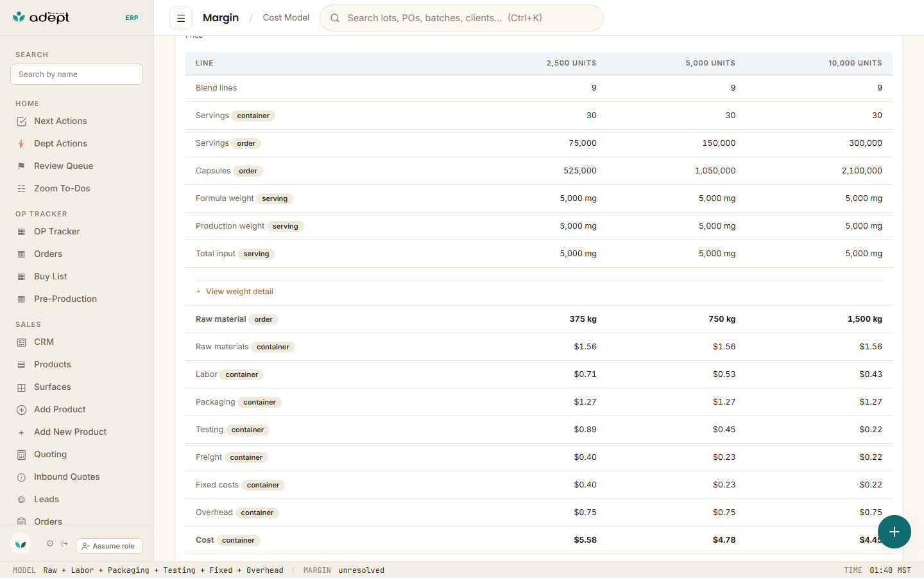This screenshot has width=924, height=578.
Task: Click the 01:40 MST time in the status bar
Action: (891, 570)
